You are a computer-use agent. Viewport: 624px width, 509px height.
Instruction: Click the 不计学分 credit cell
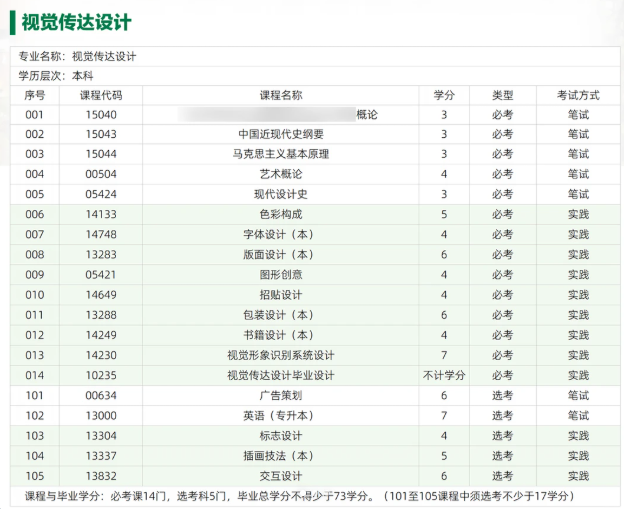[444, 375]
